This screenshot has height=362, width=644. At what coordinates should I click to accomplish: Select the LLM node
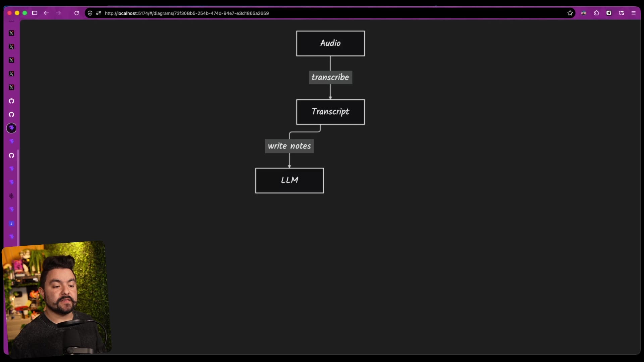click(289, 181)
